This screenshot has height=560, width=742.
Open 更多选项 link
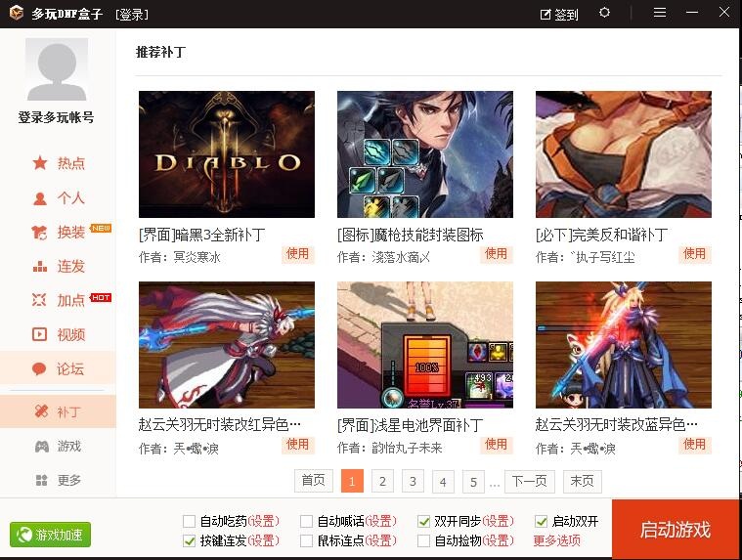click(x=557, y=540)
